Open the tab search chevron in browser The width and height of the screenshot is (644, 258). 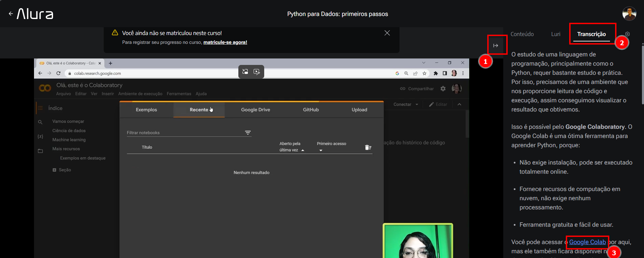pyautogui.click(x=424, y=63)
